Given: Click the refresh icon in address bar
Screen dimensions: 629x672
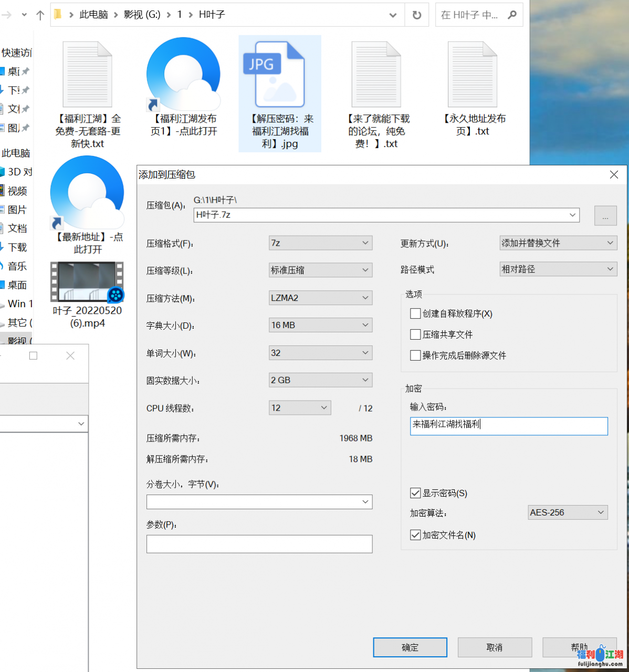Looking at the screenshot, I should coord(417,15).
